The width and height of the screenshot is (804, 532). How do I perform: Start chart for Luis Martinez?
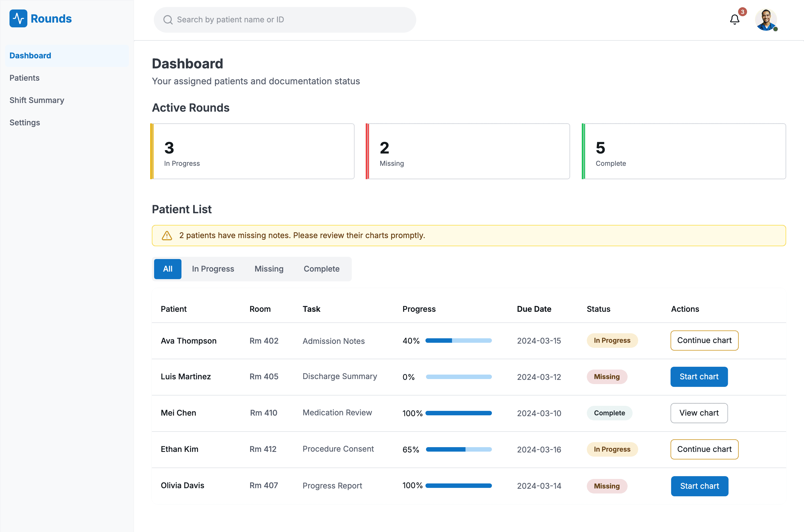[699, 377]
